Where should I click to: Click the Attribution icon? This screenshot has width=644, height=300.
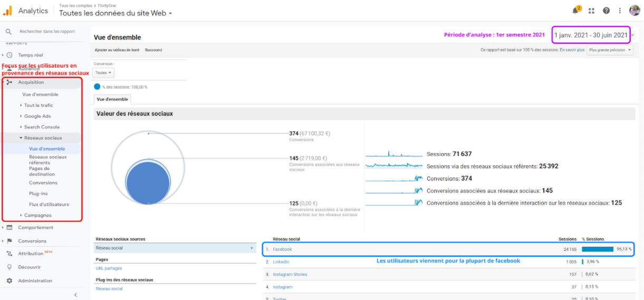pyautogui.click(x=9, y=254)
